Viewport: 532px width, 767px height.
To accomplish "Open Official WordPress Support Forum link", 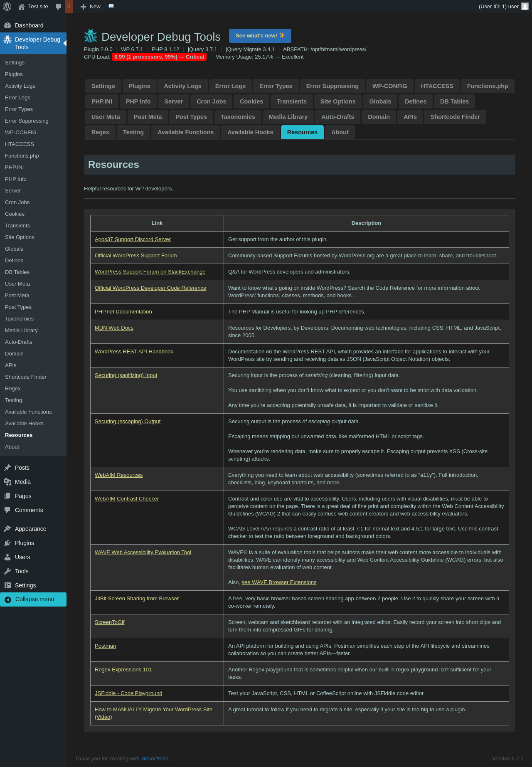I will [136, 256].
